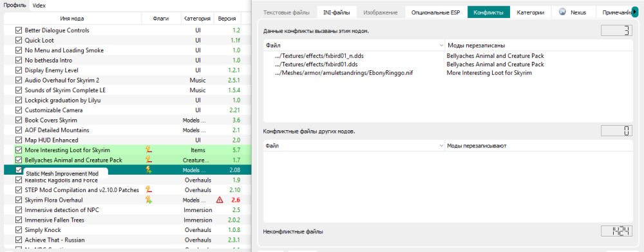Disable the Simply Knock mod checkbox
Viewport: 644px width, 252px height.
coord(18,230)
